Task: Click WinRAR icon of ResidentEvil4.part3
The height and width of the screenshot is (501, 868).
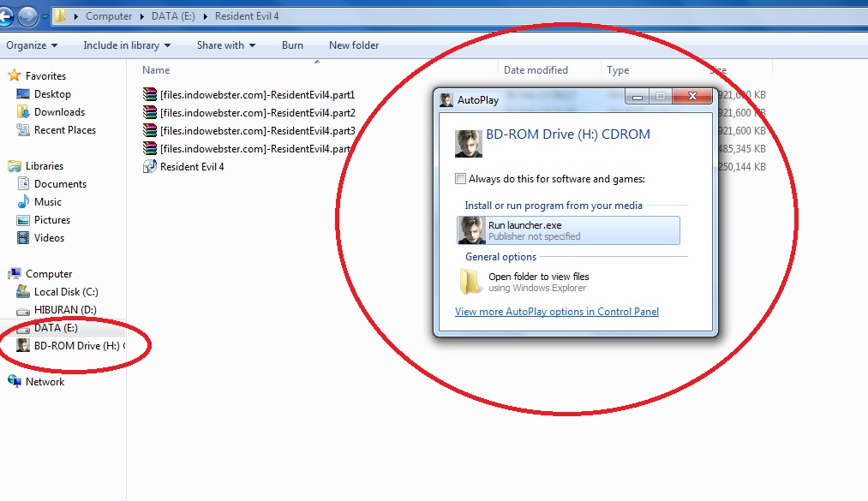Action: [149, 130]
